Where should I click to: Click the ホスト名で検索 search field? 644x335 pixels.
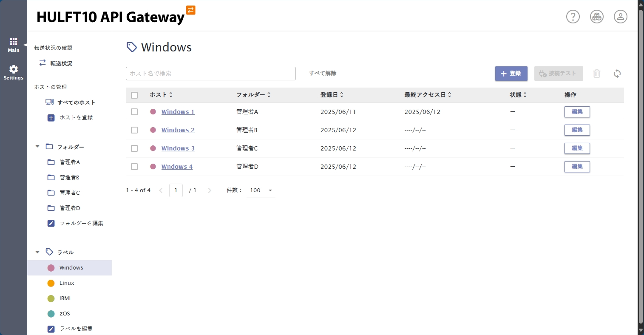211,74
